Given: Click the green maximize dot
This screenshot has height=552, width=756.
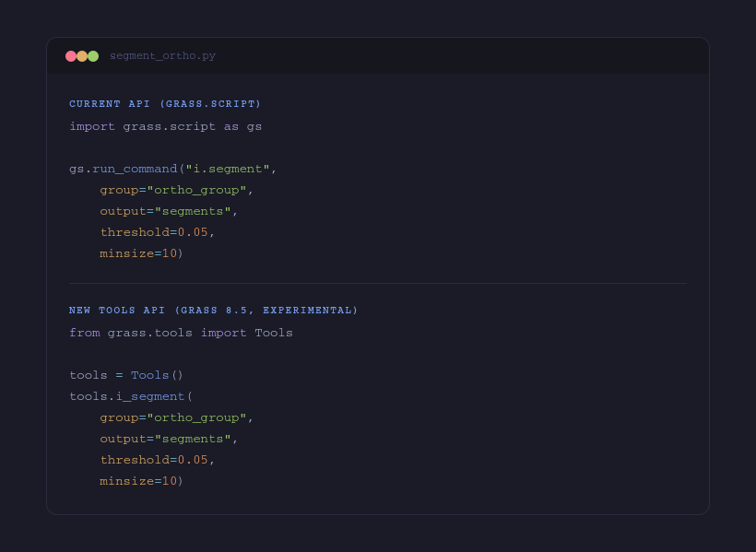Looking at the screenshot, I should point(93,56).
